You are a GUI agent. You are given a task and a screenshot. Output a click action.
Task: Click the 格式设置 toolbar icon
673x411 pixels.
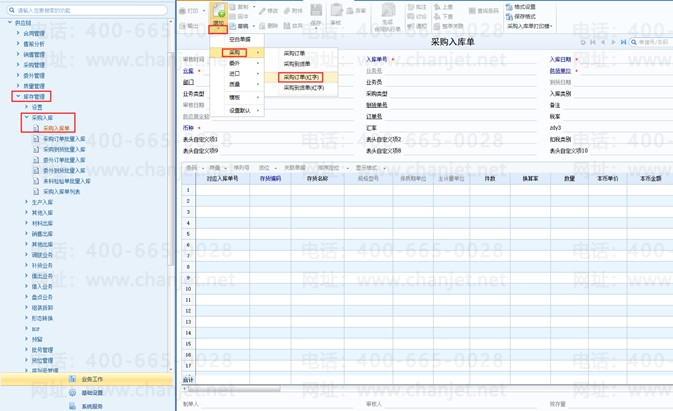pos(509,7)
